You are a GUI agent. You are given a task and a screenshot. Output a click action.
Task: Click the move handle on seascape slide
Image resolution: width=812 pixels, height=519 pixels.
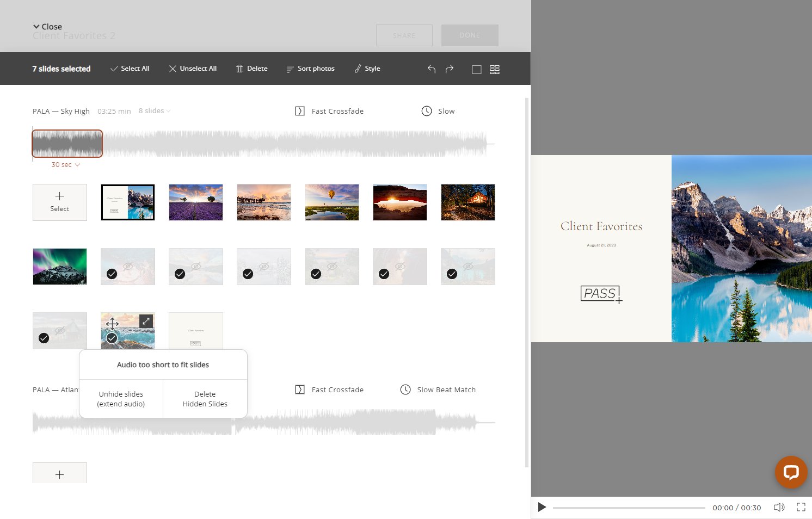(x=112, y=324)
